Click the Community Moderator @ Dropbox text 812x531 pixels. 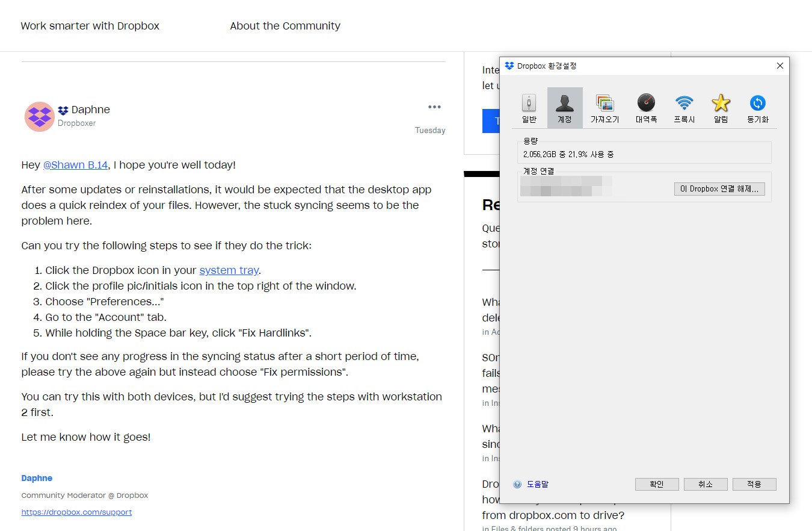point(85,495)
